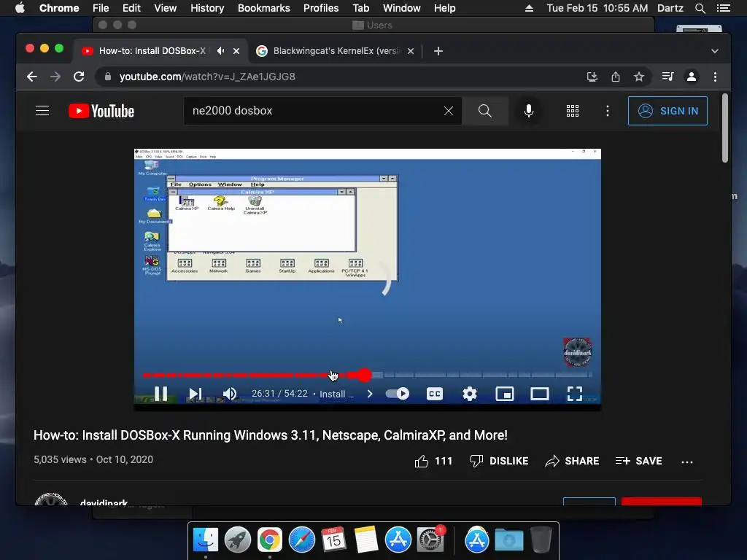Pause the YouTube video
Screen dimensions: 747x560
coord(160,394)
